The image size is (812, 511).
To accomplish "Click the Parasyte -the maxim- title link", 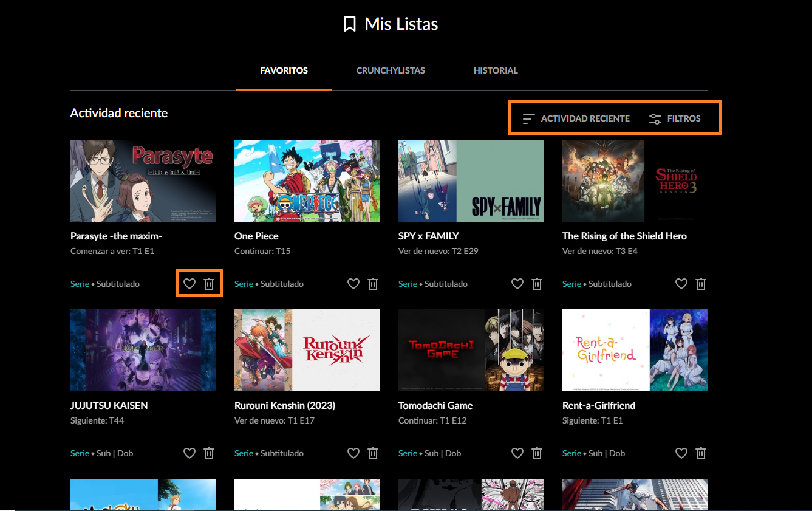I will tap(116, 236).
